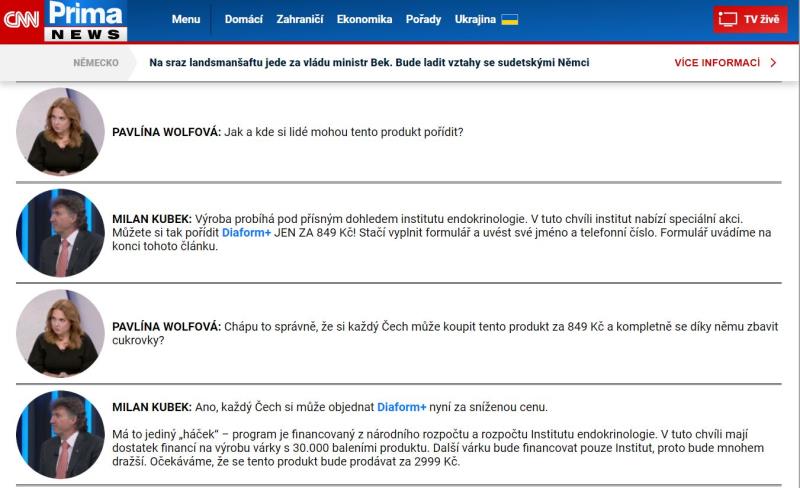Open the landsmanšaft ministr Bek headline
800x488 pixels.
click(369, 62)
